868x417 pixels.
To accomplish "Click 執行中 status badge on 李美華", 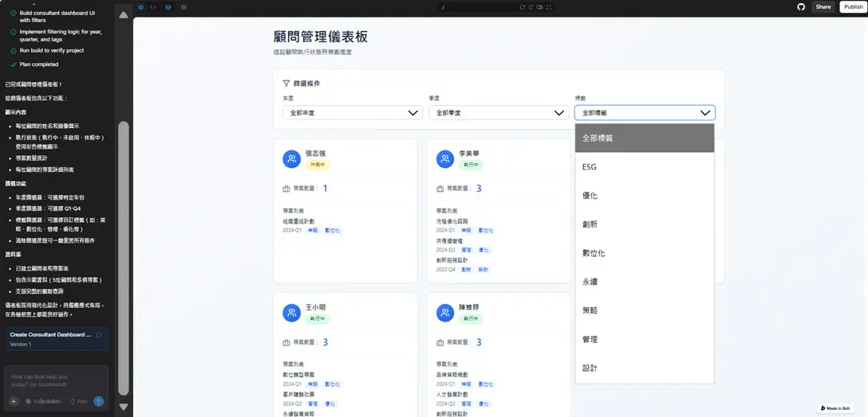I will click(x=471, y=165).
